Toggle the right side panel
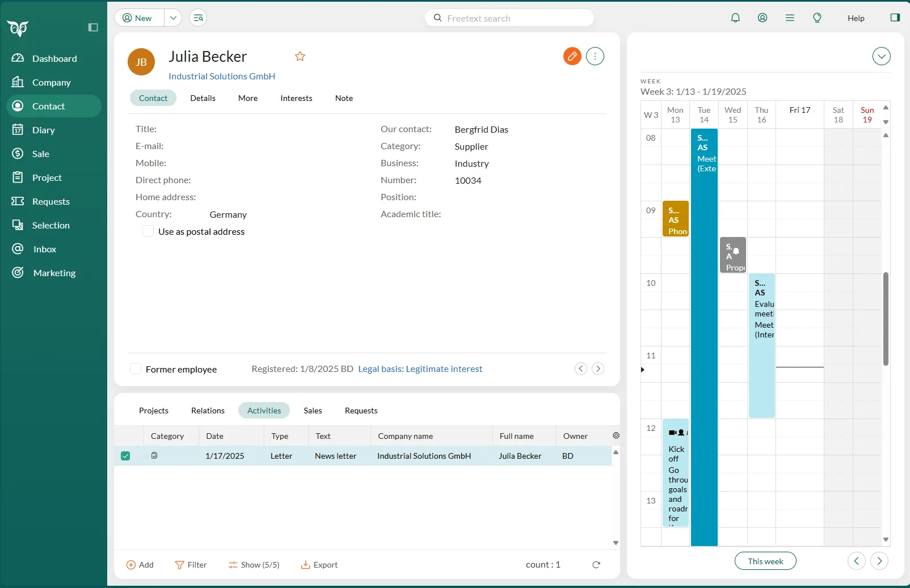910x588 pixels. [895, 18]
